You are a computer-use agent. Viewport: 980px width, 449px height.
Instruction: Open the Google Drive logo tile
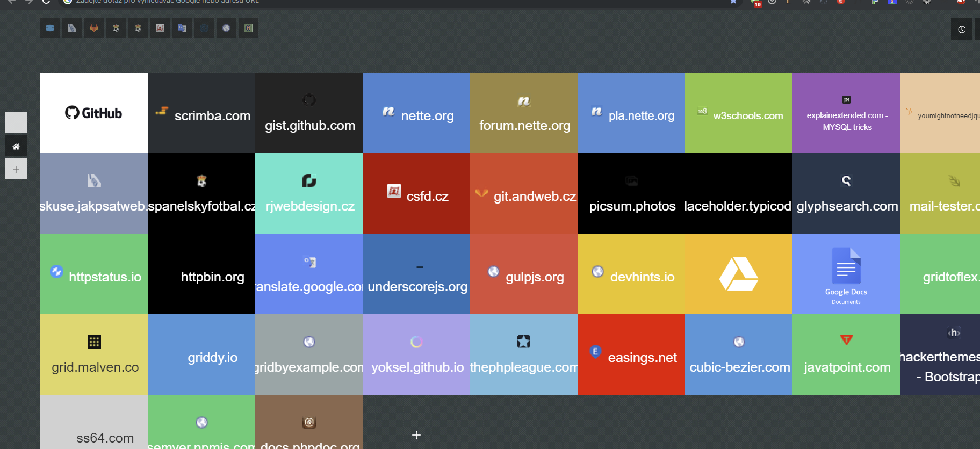739,274
